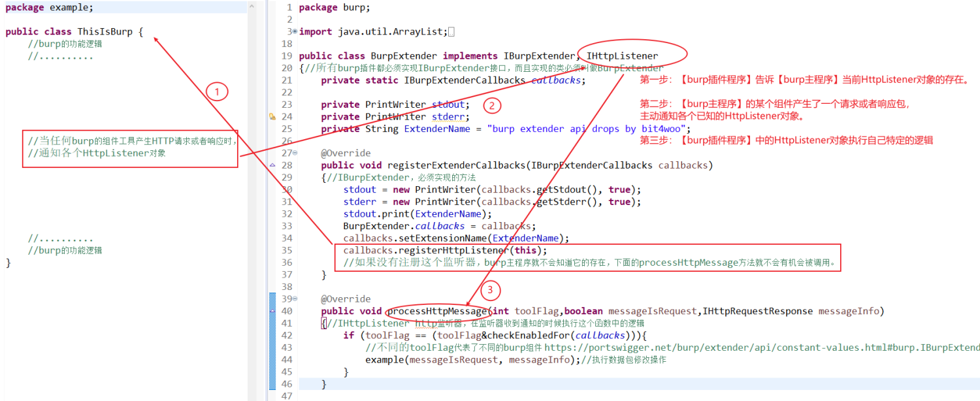Click the '//通知各个HttpListener对象' comment in the left editor
980x401 pixels.
(97, 153)
